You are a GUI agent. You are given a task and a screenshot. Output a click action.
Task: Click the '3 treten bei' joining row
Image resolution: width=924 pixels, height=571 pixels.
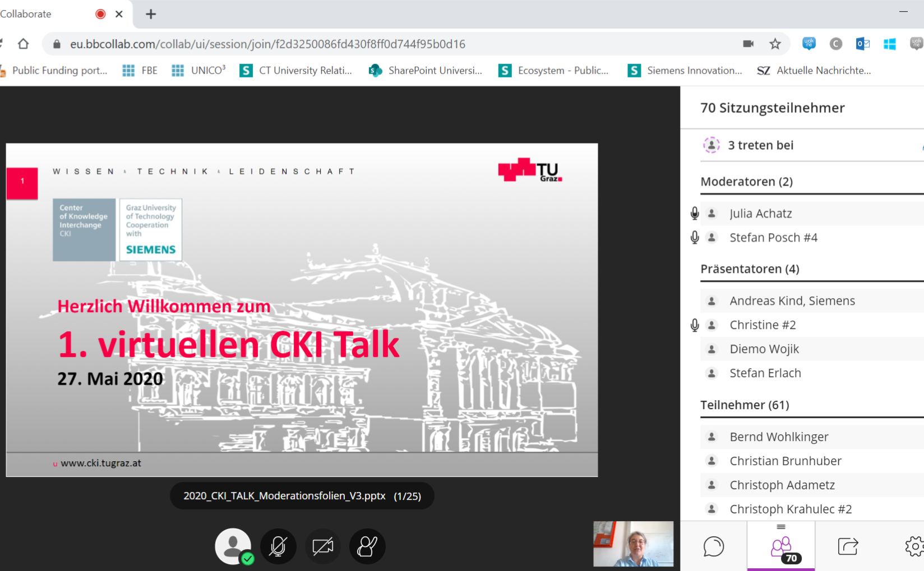pyautogui.click(x=812, y=145)
